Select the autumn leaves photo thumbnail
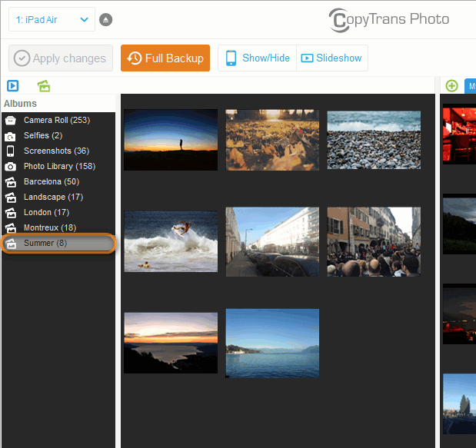Image resolution: width=476 pixels, height=448 pixels. [x=272, y=140]
